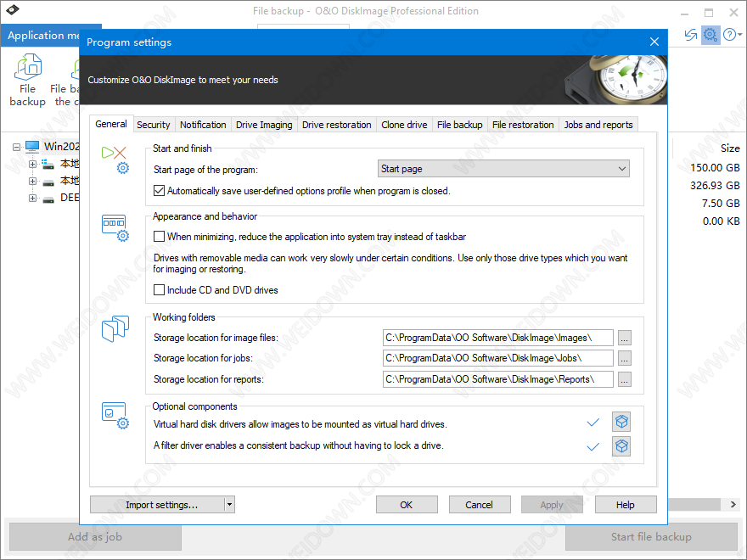Image resolution: width=747 pixels, height=560 pixels.
Task: Click the virtual hard disk checkmark indicator
Action: tap(593, 423)
